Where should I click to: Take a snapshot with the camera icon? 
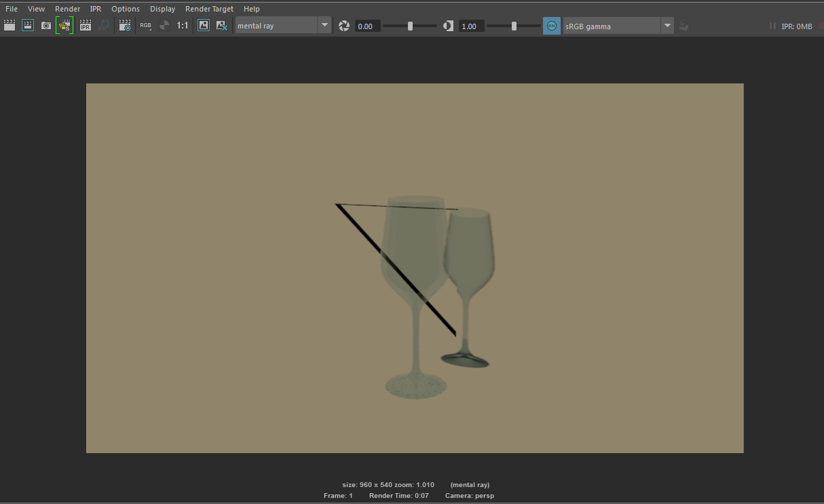coord(46,26)
